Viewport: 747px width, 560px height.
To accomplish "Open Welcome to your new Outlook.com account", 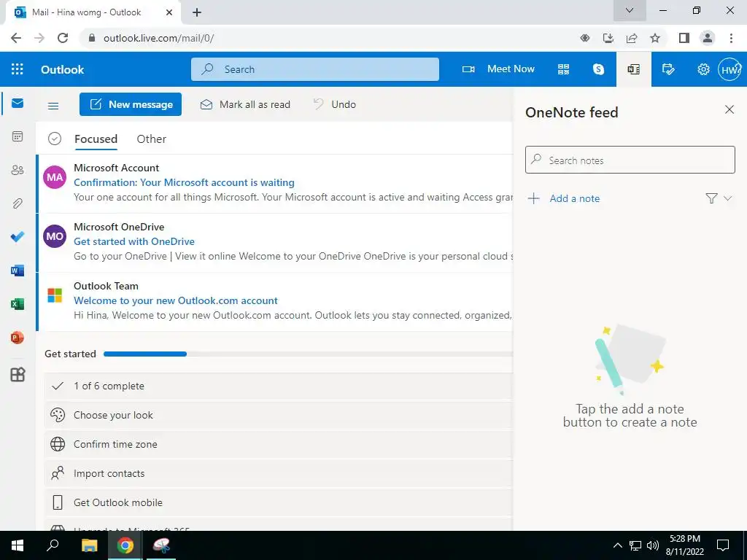I will click(x=175, y=300).
